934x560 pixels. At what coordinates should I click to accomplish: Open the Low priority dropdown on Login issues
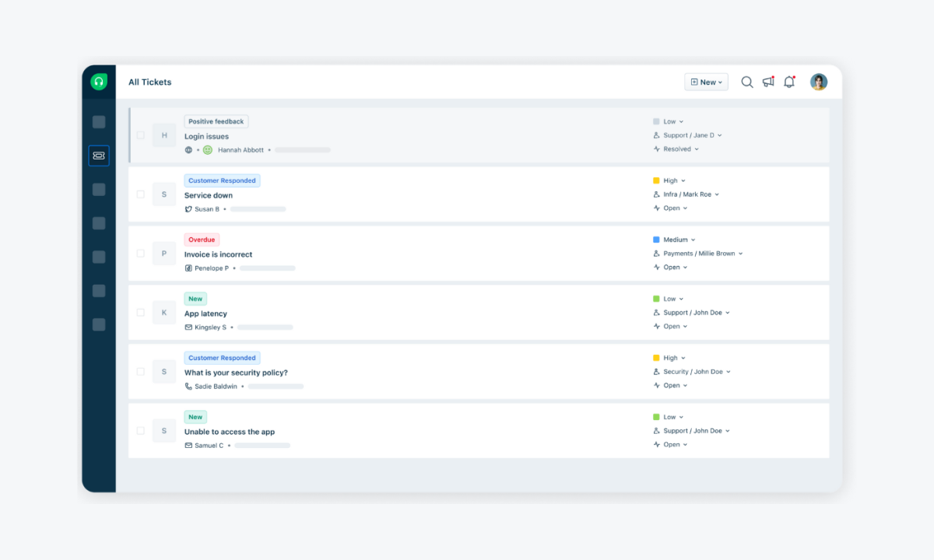click(669, 121)
